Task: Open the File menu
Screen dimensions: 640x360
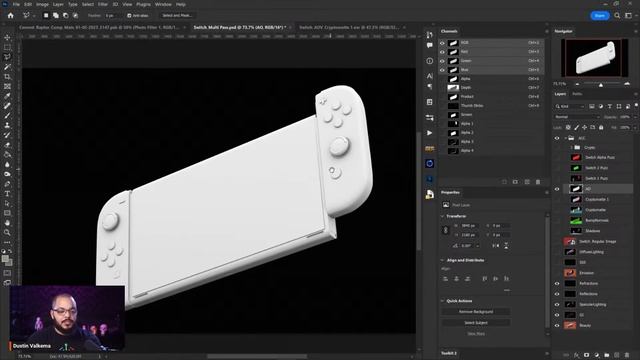Action: coord(16,4)
